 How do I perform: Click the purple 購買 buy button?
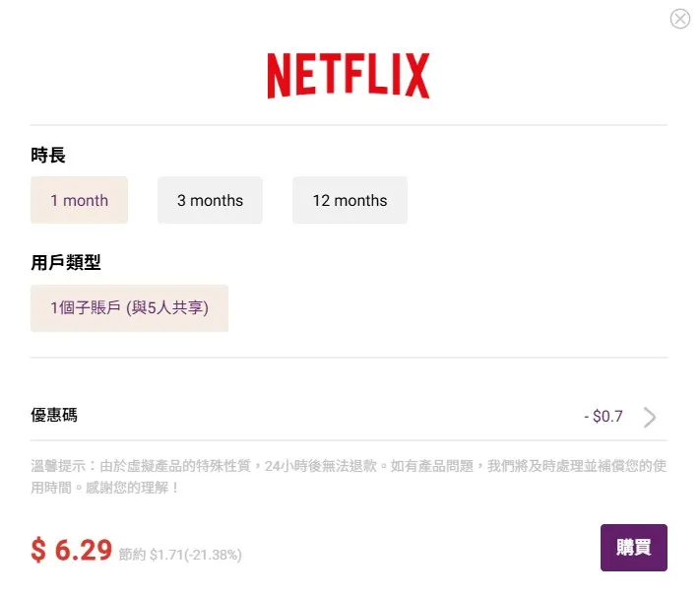[x=634, y=548]
